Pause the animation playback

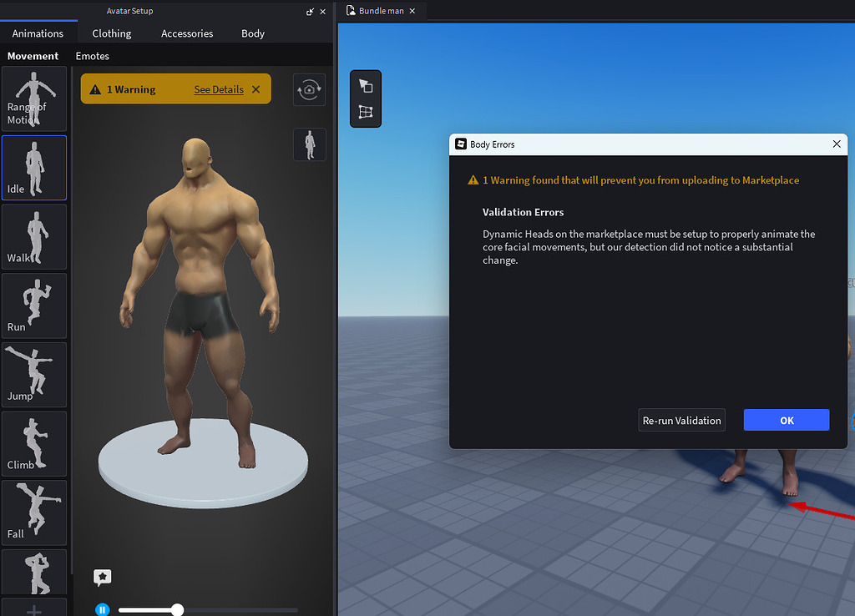click(x=102, y=610)
